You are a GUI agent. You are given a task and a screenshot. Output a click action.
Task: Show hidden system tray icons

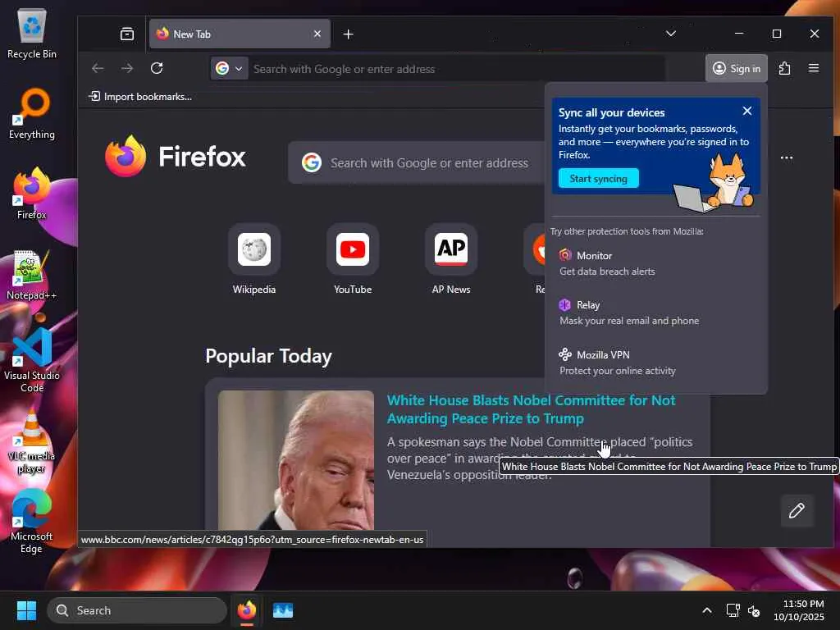tap(707, 610)
